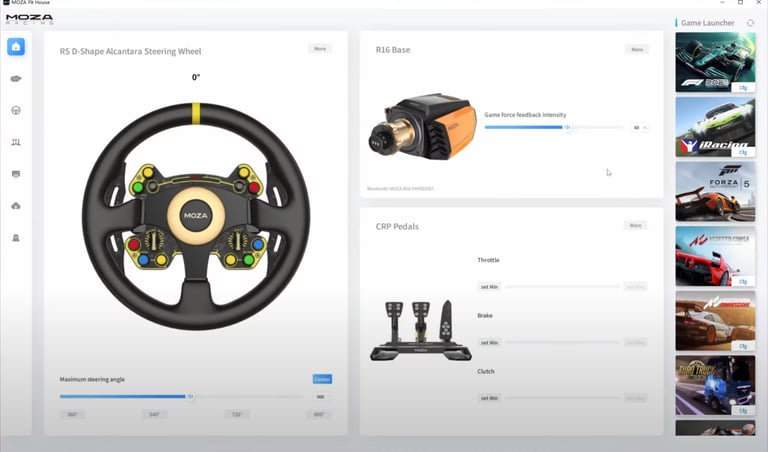The width and height of the screenshot is (768, 452).
Task: Open the cloud upload sidebar icon
Action: point(16,206)
